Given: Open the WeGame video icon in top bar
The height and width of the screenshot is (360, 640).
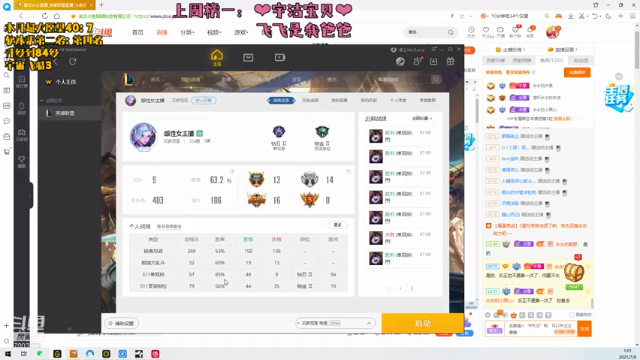Looking at the screenshot, I should 280,58.
